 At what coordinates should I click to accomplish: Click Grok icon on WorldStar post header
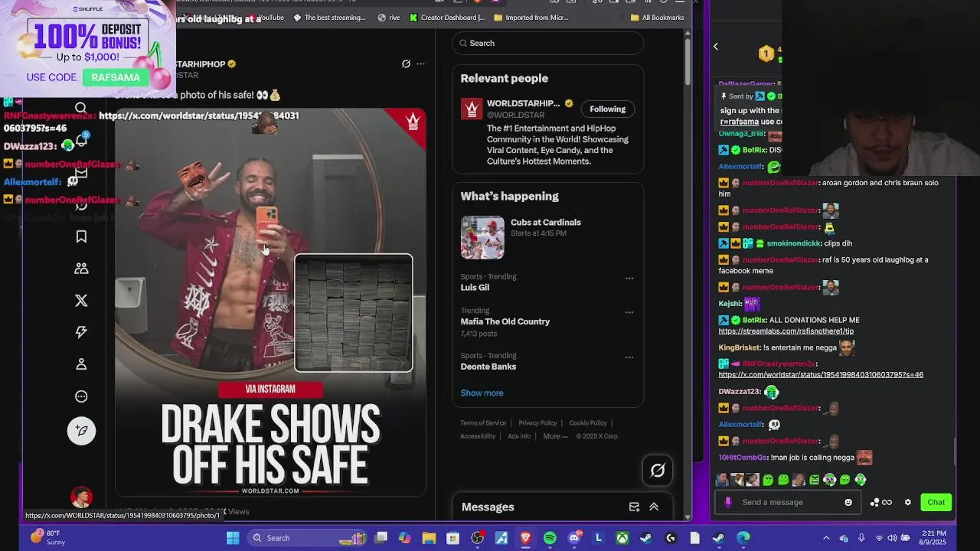tap(406, 64)
